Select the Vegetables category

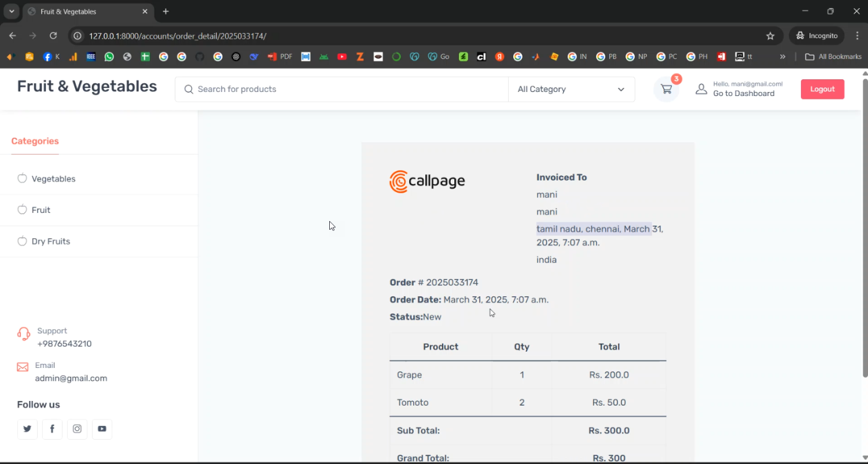point(53,179)
